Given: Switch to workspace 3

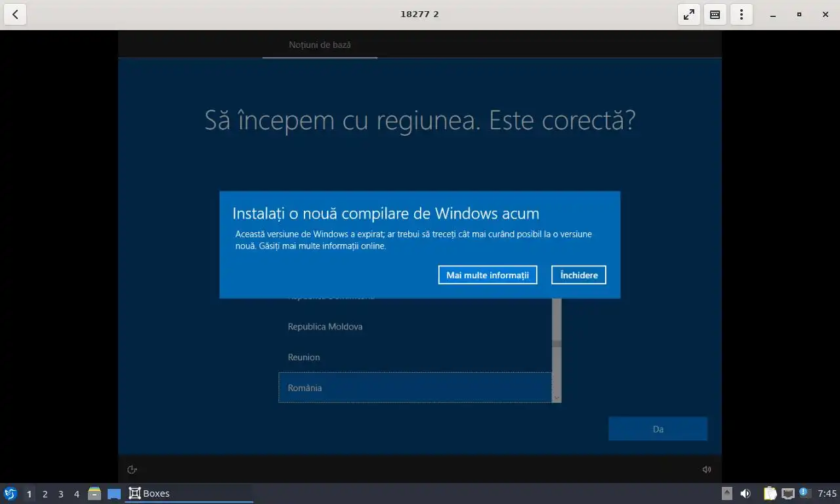Looking at the screenshot, I should [60, 493].
